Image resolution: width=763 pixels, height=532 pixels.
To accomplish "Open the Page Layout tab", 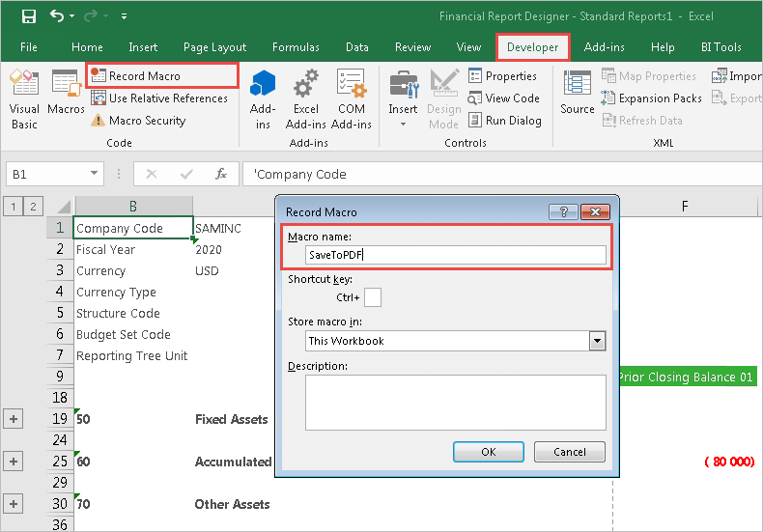I will 214,47.
